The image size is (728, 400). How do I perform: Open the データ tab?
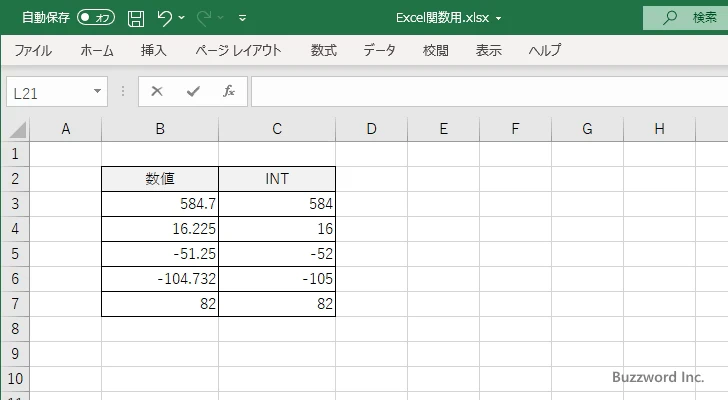(379, 50)
